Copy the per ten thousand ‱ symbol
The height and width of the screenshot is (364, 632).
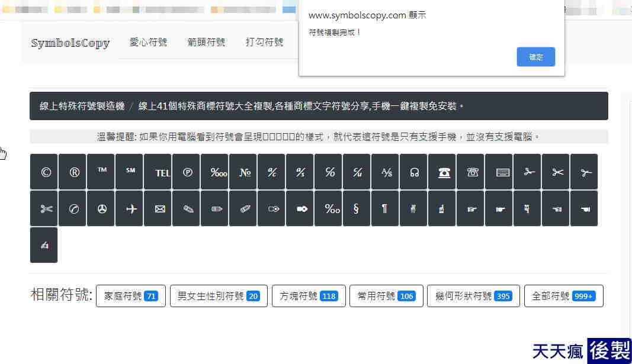[x=214, y=172]
